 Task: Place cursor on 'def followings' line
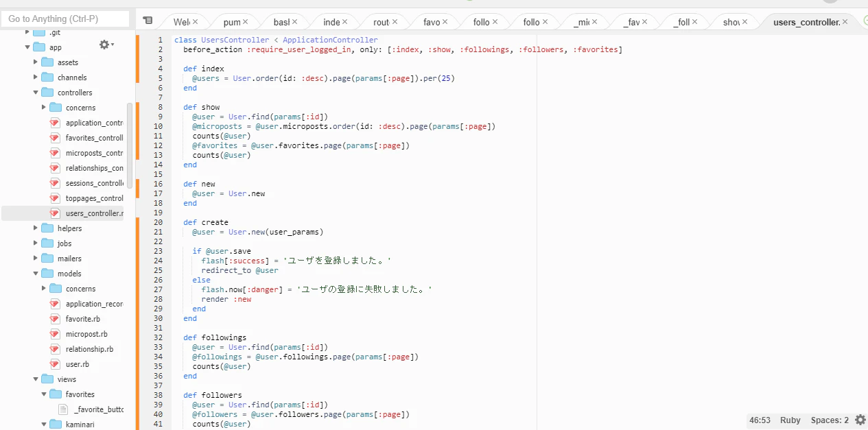[x=215, y=337]
